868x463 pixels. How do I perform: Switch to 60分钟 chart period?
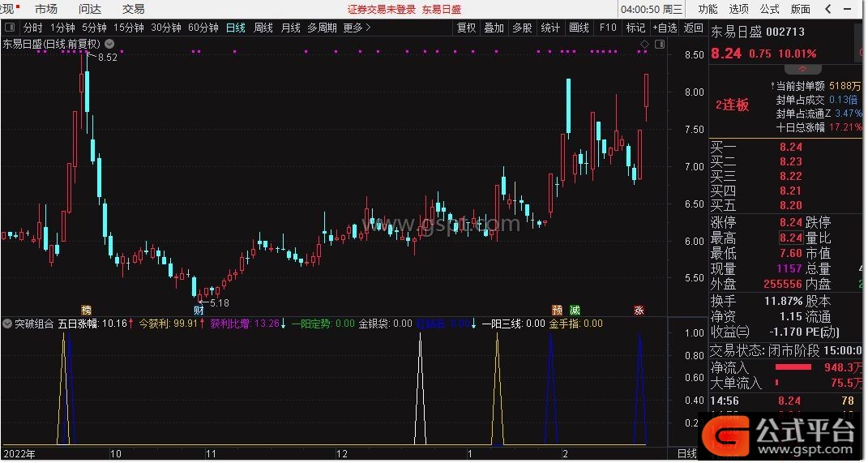tap(203, 28)
